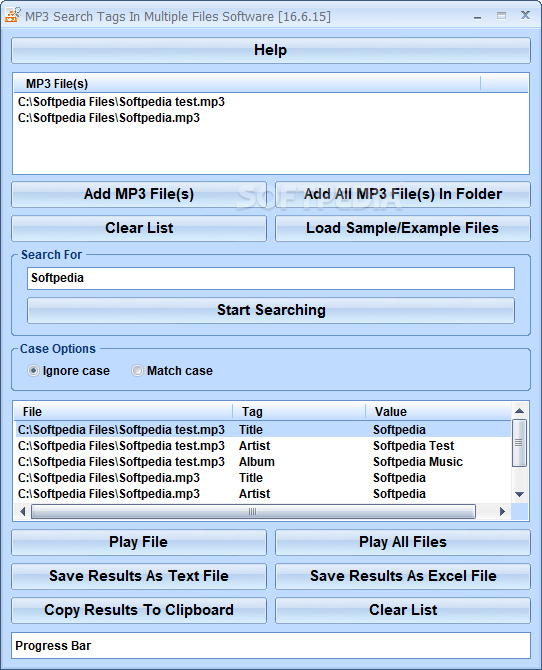This screenshot has width=542, height=670.
Task: Click Save Results As Excel File
Action: [x=403, y=576]
